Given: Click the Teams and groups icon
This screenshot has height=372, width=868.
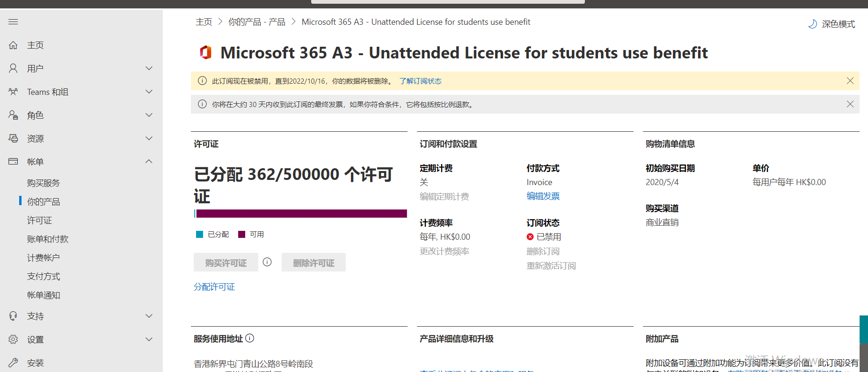Looking at the screenshot, I should click(13, 92).
